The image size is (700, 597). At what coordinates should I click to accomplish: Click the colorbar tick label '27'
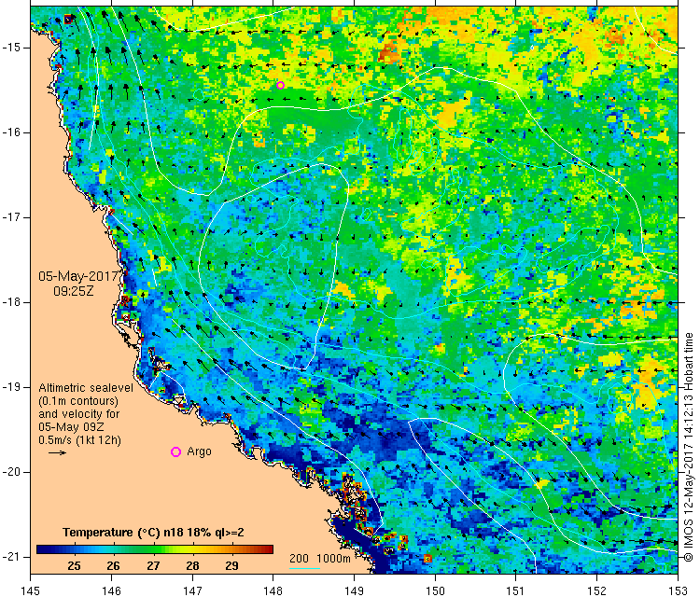(x=153, y=566)
